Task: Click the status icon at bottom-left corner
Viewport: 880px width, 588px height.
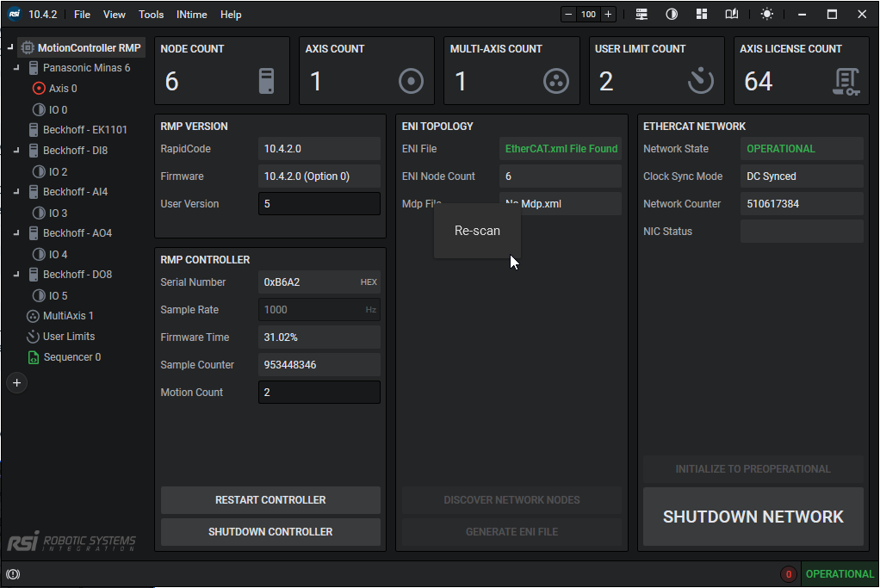Action: point(13,574)
